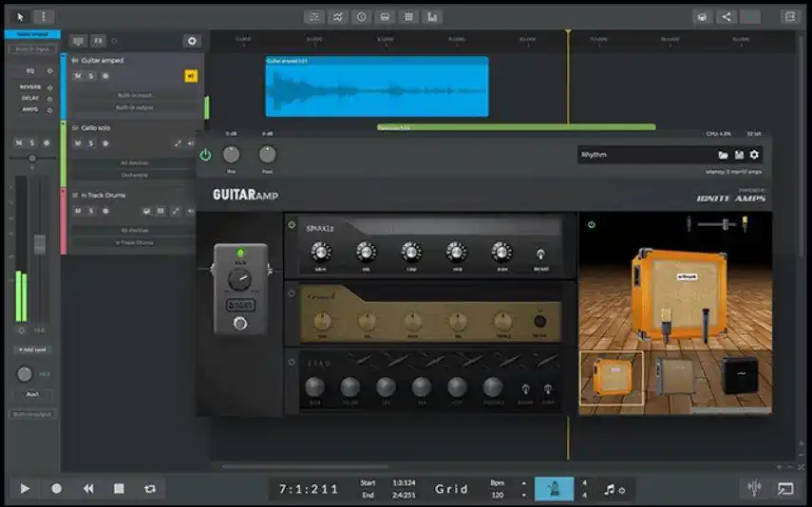Open the bar chart levels toolbar icon
The width and height of the screenshot is (812, 507).
click(x=432, y=17)
